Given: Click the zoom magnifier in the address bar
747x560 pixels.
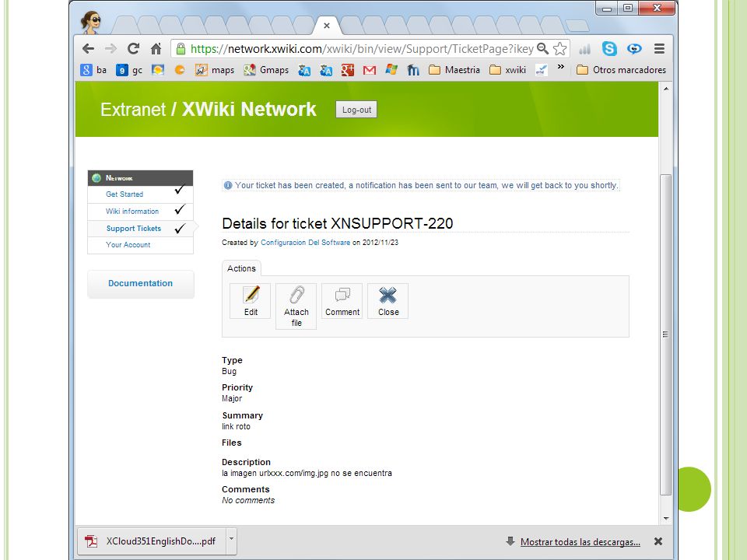Looking at the screenshot, I should click(x=542, y=48).
